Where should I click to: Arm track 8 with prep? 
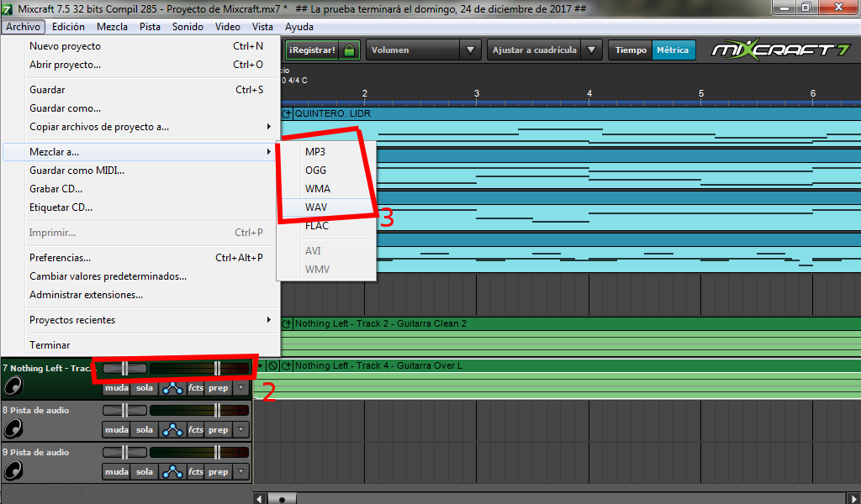coord(218,430)
